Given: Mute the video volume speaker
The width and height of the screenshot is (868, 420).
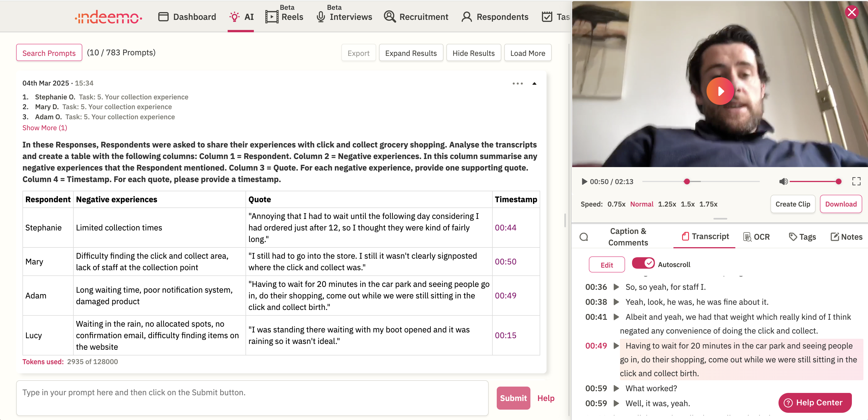Looking at the screenshot, I should pyautogui.click(x=783, y=181).
